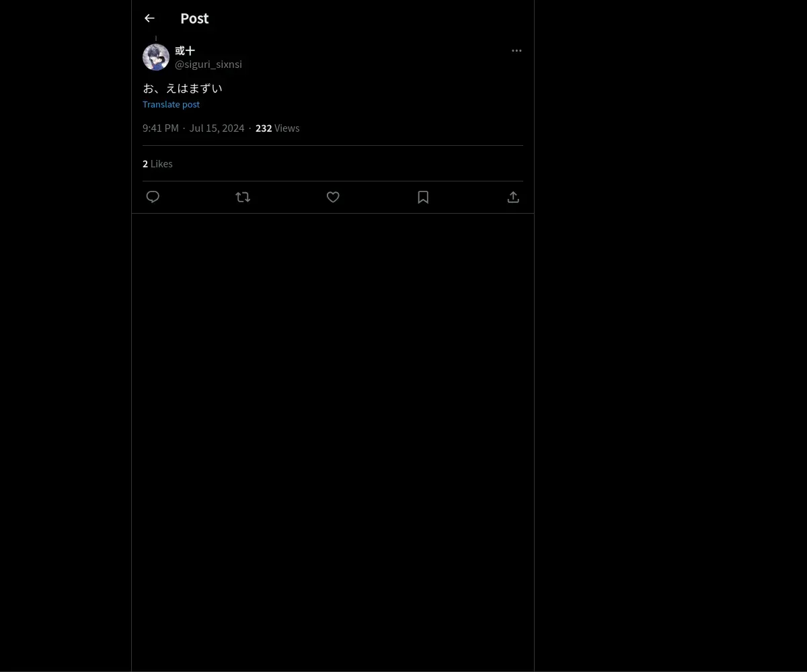This screenshot has height=672, width=807.
Task: Select the post text お、えはまずい
Action: pos(182,88)
